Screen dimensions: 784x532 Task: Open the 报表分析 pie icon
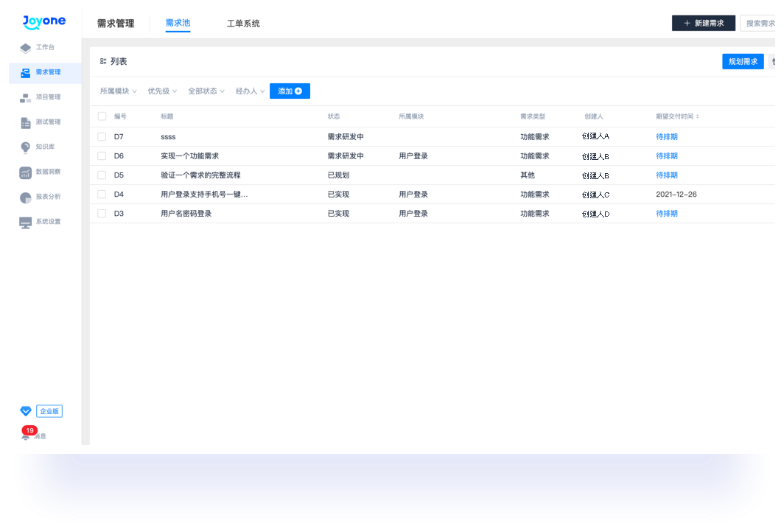click(26, 197)
